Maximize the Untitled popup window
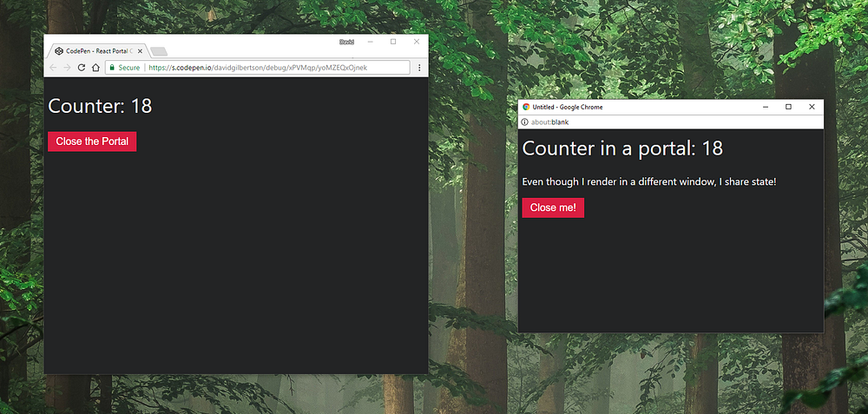The height and width of the screenshot is (414, 868). (788, 107)
